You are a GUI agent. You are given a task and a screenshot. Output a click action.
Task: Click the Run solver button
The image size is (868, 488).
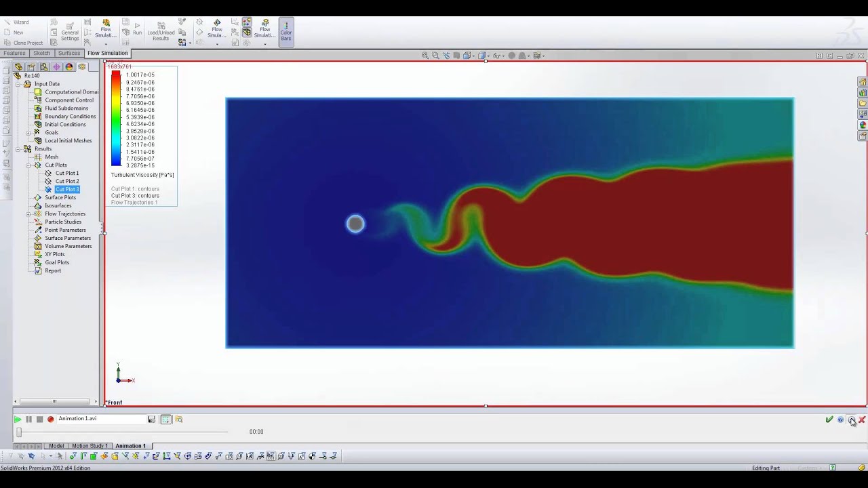(x=137, y=28)
